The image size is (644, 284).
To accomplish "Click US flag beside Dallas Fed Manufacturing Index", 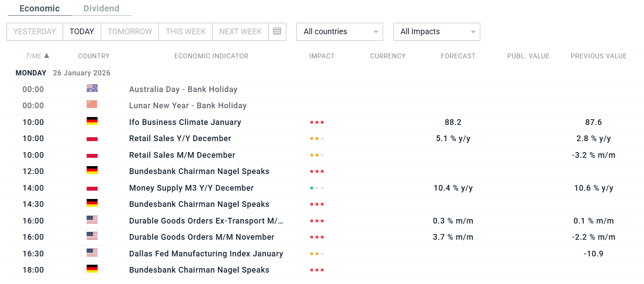I will pyautogui.click(x=92, y=253).
